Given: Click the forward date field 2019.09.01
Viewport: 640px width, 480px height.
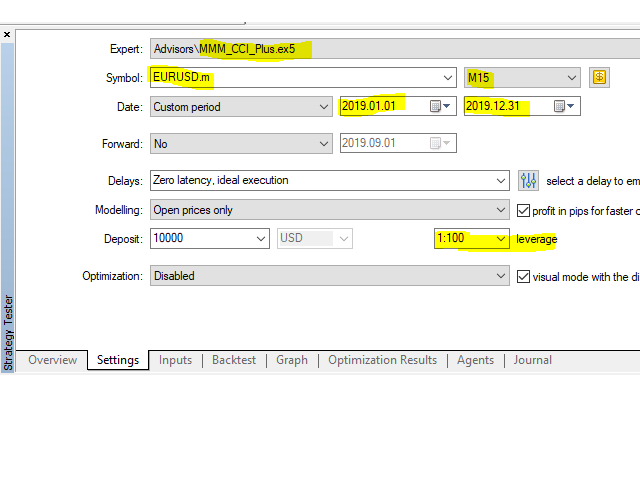Looking at the screenshot, I should point(398,143).
